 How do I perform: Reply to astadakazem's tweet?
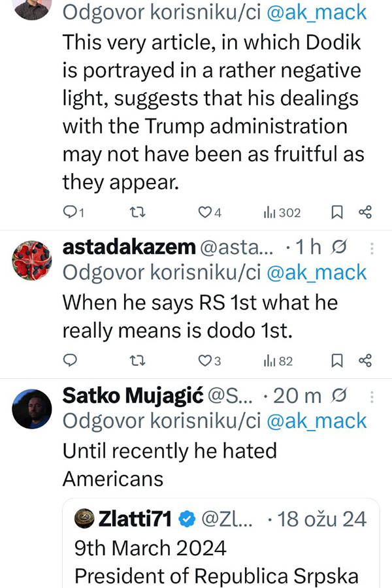pos(71,360)
